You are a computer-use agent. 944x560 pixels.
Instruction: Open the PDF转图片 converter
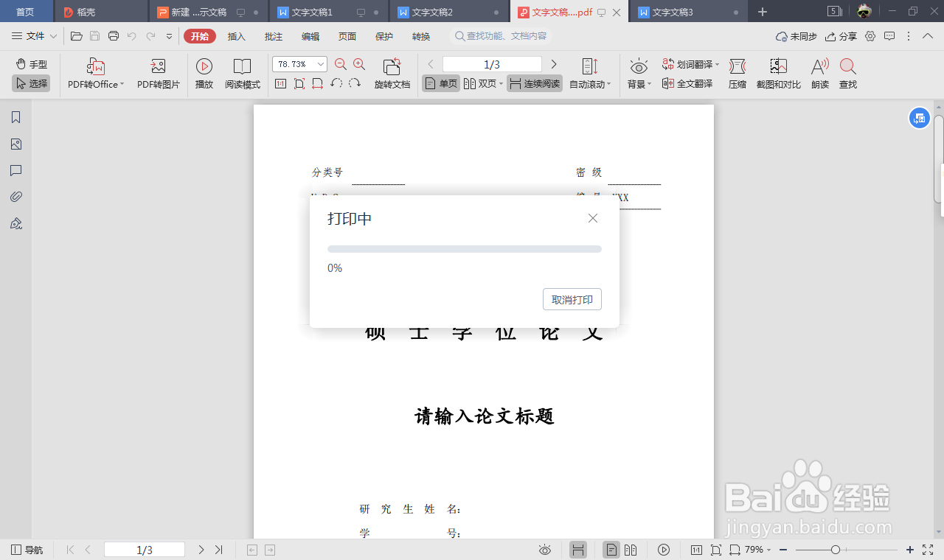click(x=157, y=73)
